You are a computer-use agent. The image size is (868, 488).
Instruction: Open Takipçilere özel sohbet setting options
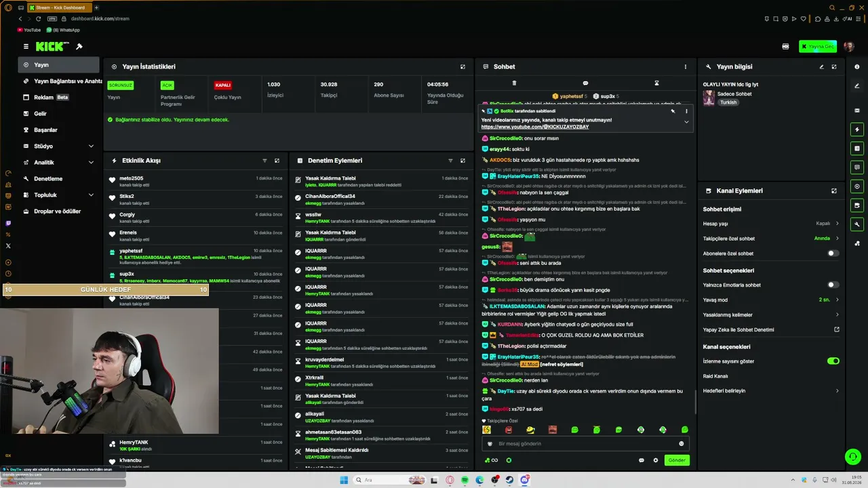point(771,239)
